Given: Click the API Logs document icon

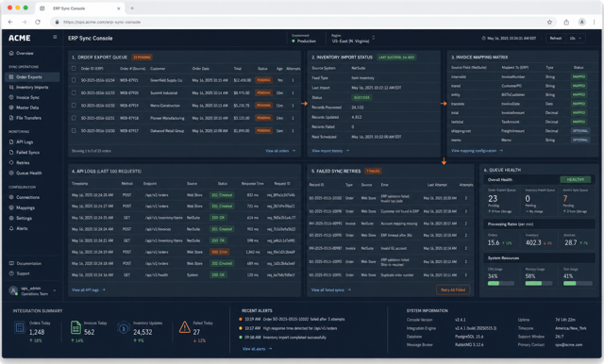Looking at the screenshot, I should pos(11,142).
